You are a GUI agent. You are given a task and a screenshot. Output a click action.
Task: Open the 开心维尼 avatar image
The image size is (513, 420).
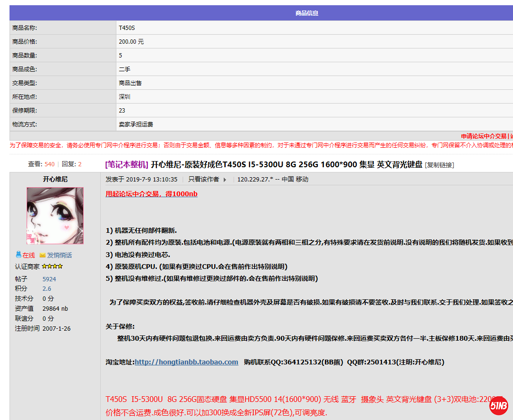tap(55, 216)
